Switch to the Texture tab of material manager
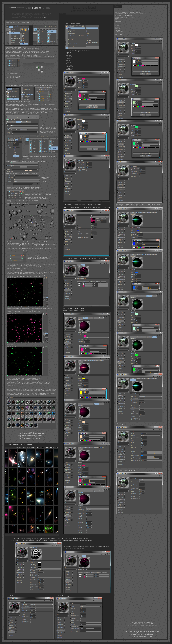 78,48
